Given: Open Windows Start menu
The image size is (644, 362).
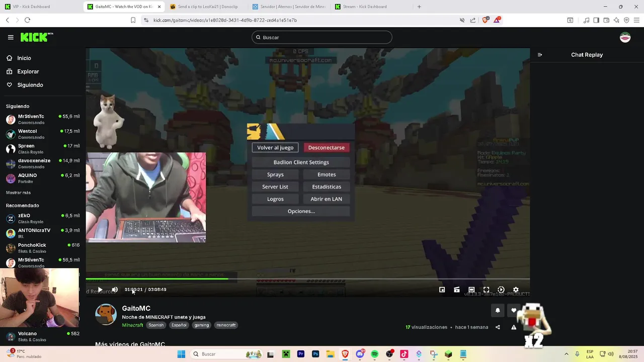Looking at the screenshot, I should [x=181, y=354].
